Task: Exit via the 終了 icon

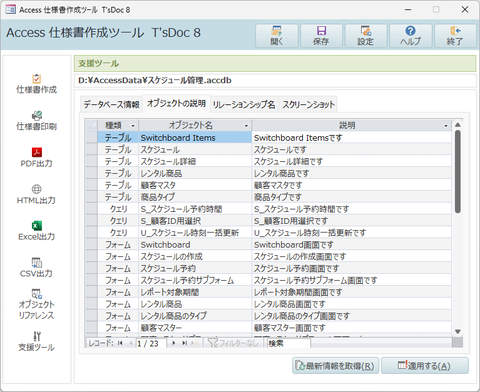Action: pos(455,36)
